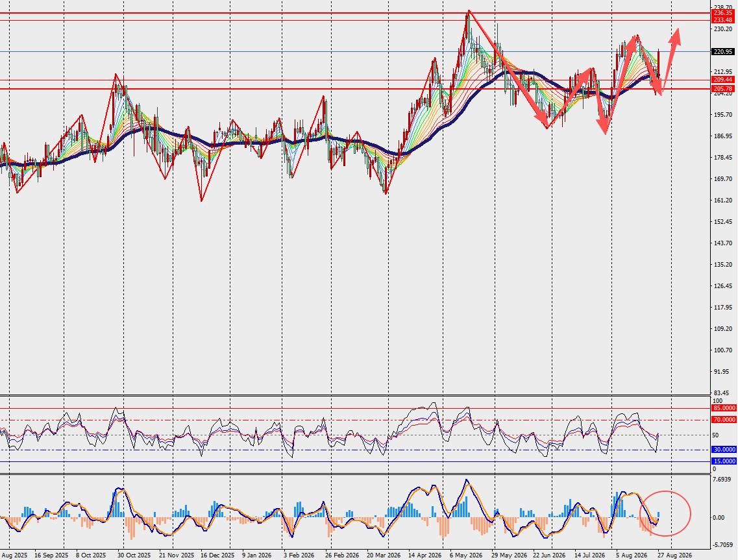Select the long downward red arrow from May peak
The height and width of the screenshot is (560, 738).
508,69
